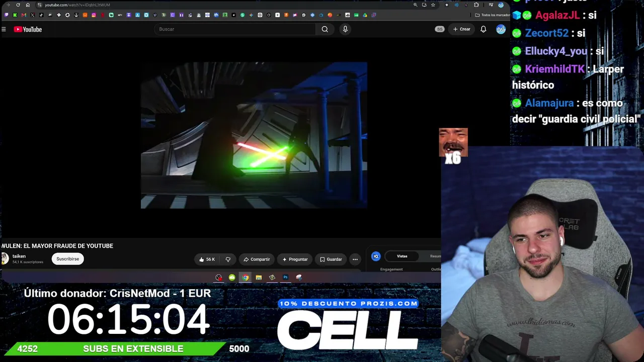Bookmark this page with the star icon

(x=433, y=5)
